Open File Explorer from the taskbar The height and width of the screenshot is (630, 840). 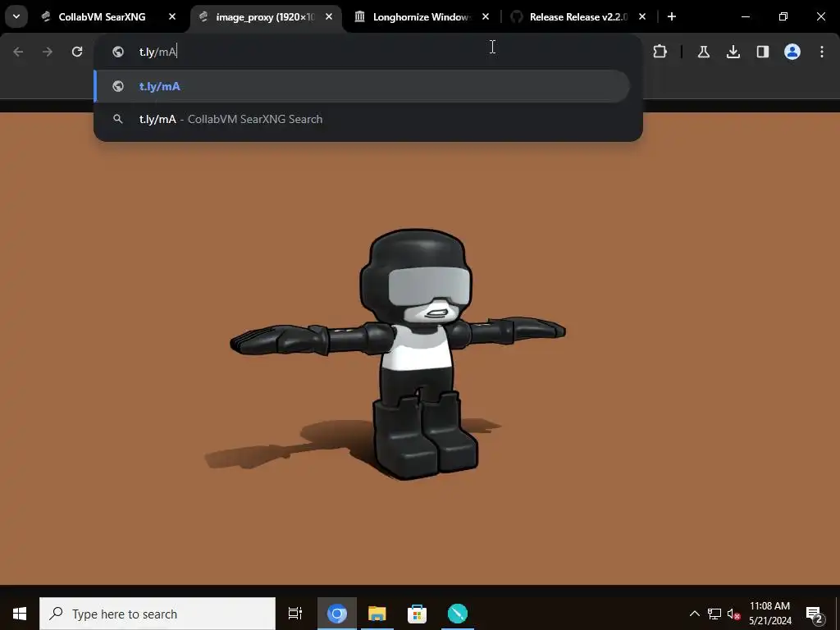click(377, 614)
